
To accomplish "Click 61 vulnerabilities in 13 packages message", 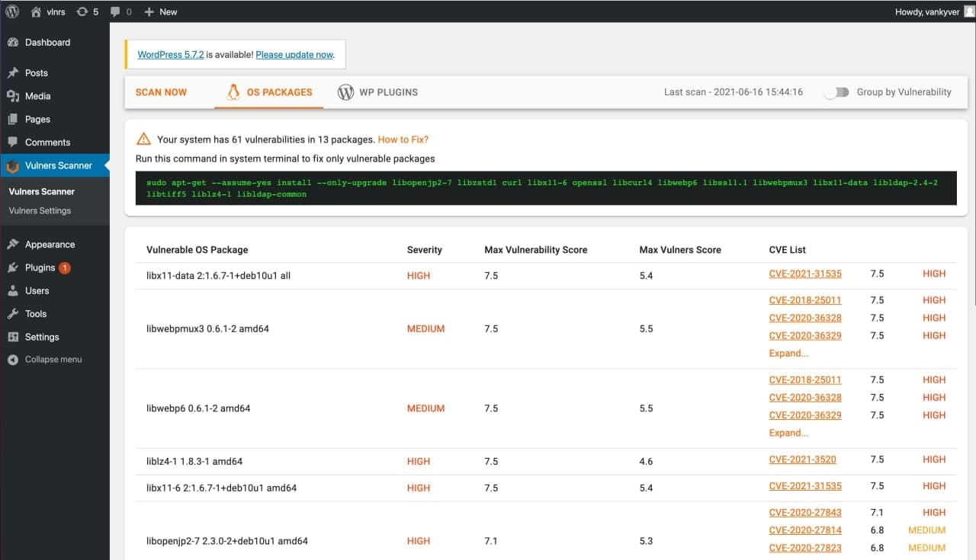I will (266, 139).
